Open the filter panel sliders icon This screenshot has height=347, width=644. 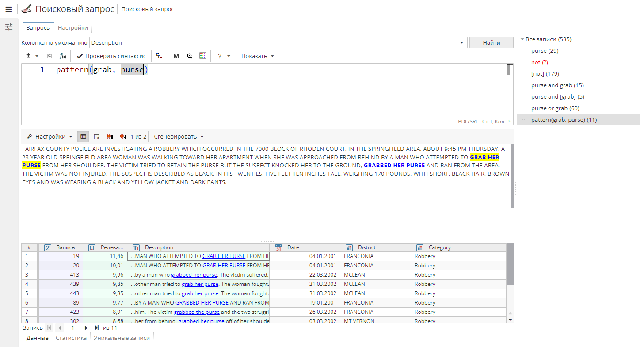[x=9, y=27]
